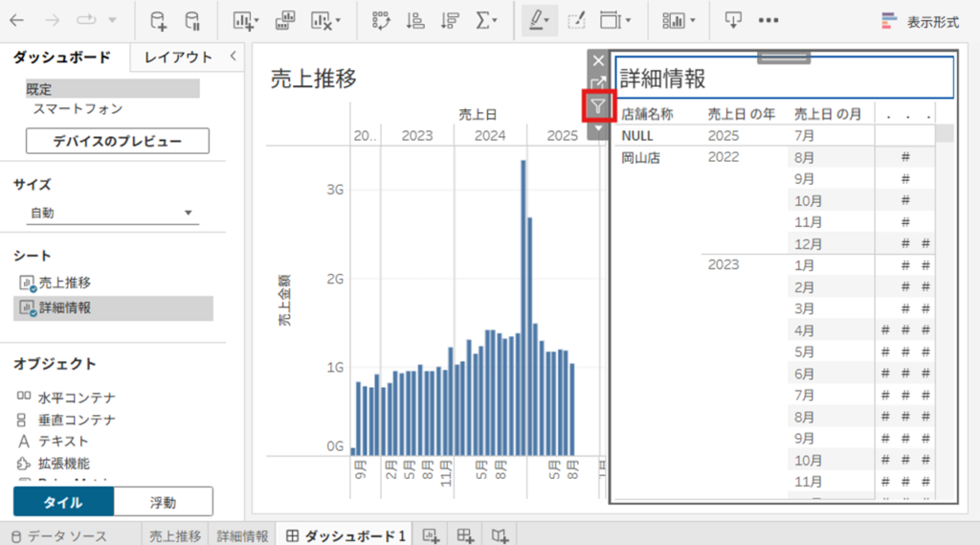Open the fit view dropdown arrow
This screenshot has width=980, height=545.
pos(628,21)
